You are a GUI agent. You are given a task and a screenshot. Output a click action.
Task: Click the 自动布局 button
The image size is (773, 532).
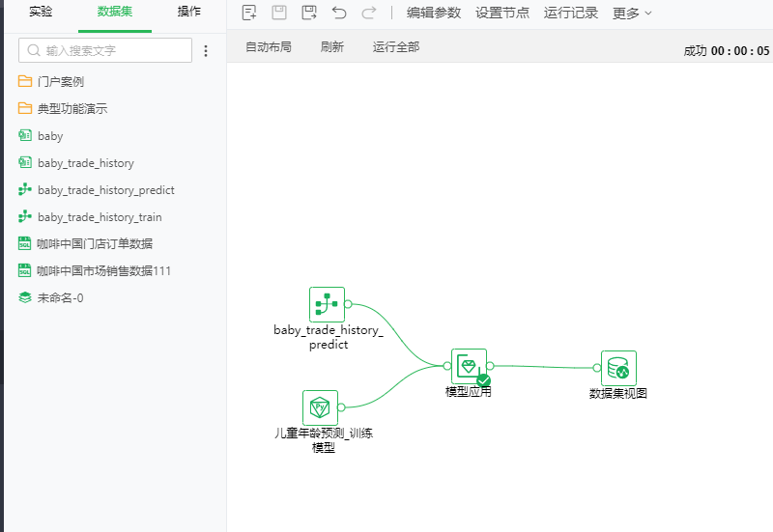pyautogui.click(x=268, y=46)
